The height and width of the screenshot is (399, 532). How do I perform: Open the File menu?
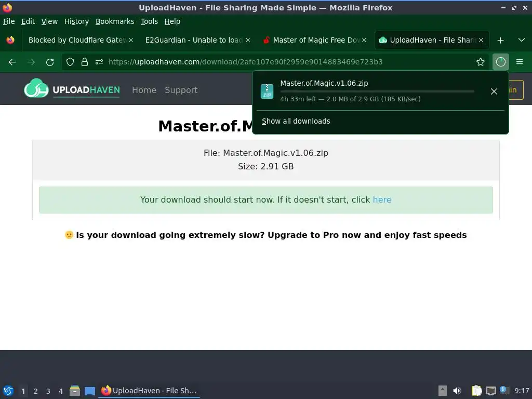point(9,21)
